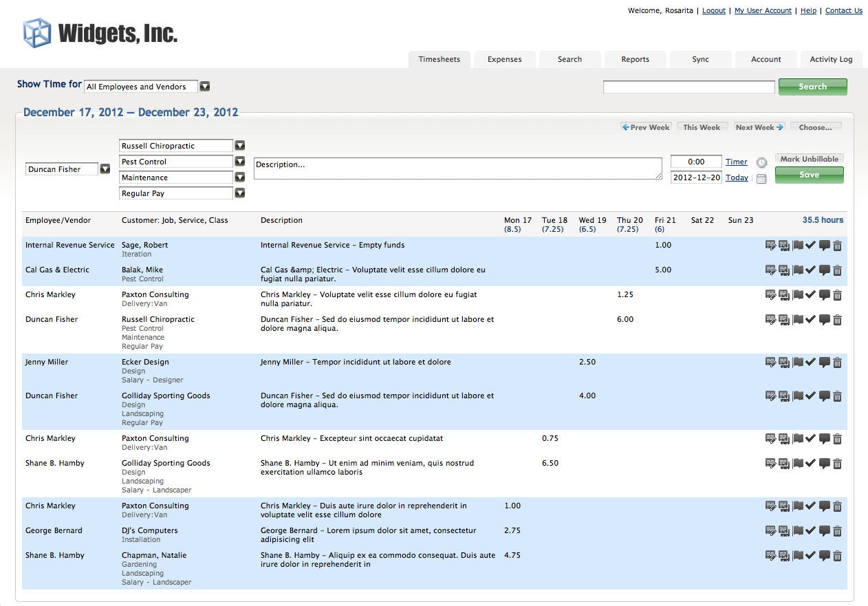Image resolution: width=868 pixels, height=606 pixels.
Task: Click into the Description text area
Action: pos(458,169)
